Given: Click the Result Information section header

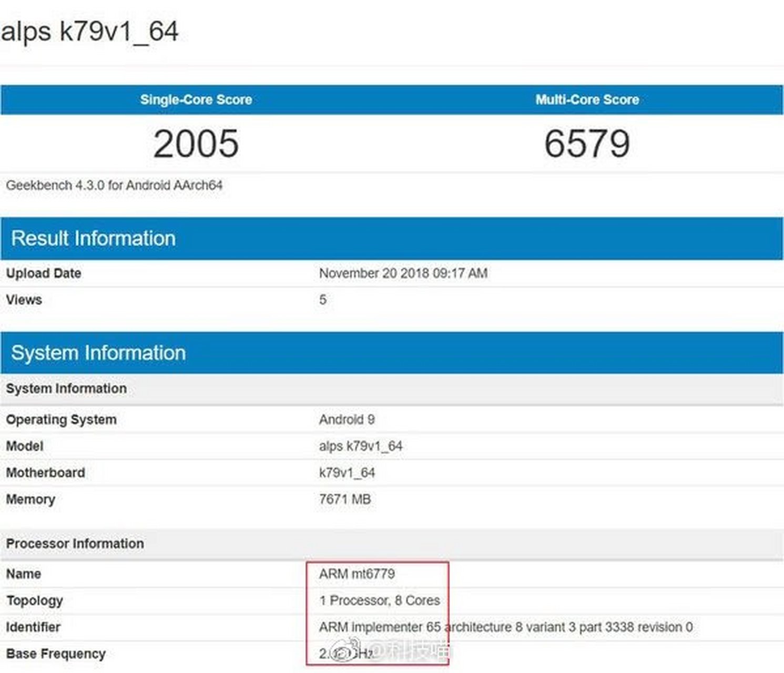Looking at the screenshot, I should tap(94, 239).
